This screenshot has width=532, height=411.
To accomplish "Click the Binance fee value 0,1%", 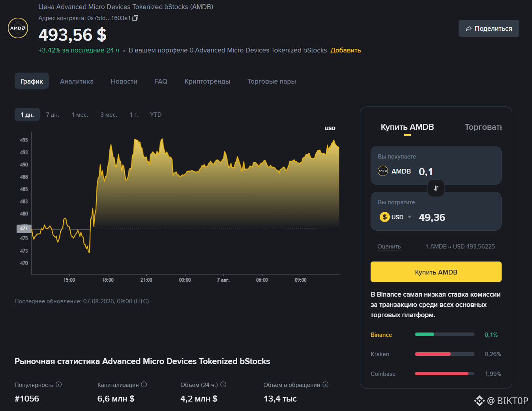I will point(491,335).
